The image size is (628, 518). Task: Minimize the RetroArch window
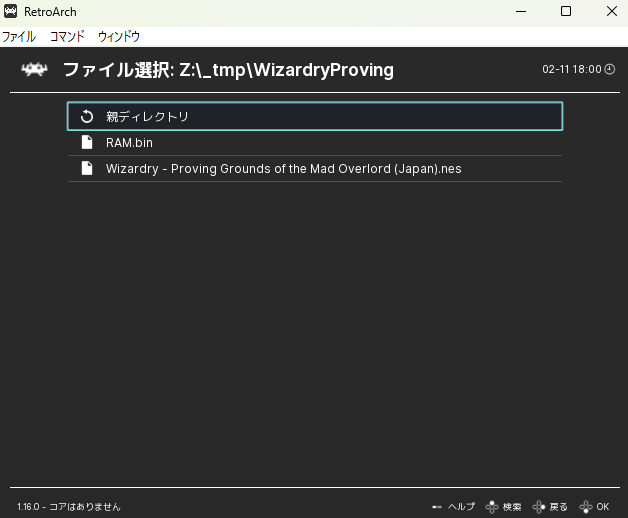click(521, 12)
